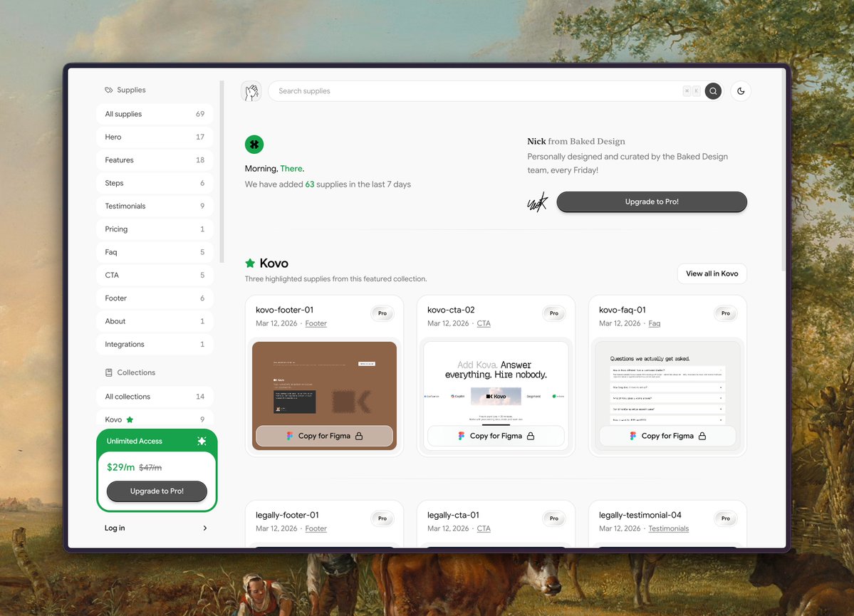The width and height of the screenshot is (854, 616).
Task: Click the Pro badge on kovo-footer-01
Action: coord(382,313)
